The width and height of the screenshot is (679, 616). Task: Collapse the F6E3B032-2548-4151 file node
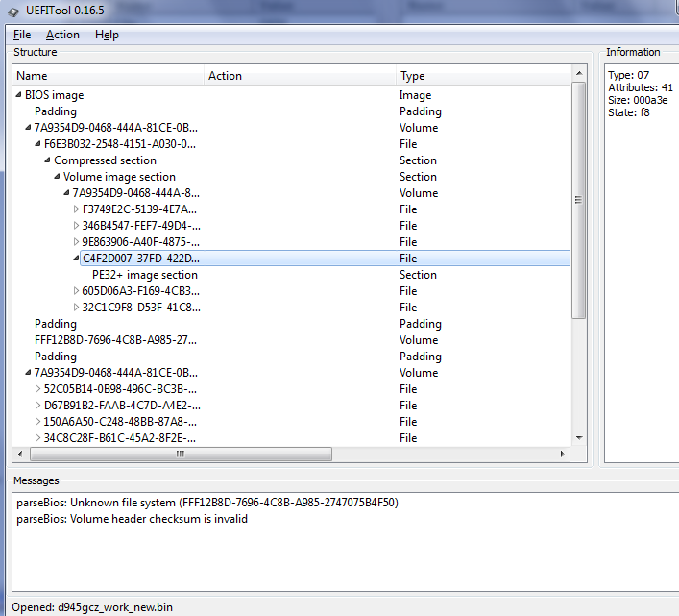coord(37,143)
